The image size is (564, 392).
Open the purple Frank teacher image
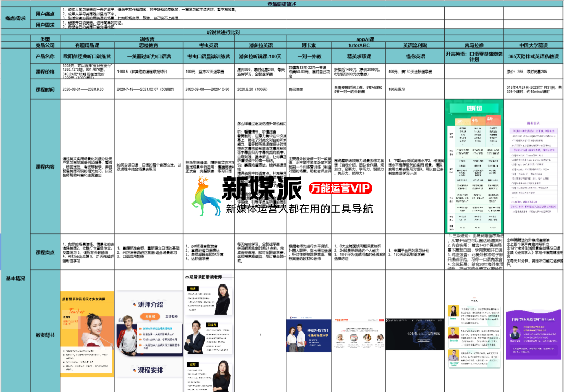coord(533,335)
